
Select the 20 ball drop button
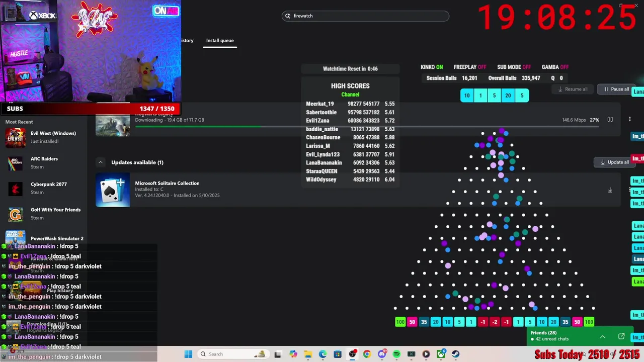coord(508,96)
